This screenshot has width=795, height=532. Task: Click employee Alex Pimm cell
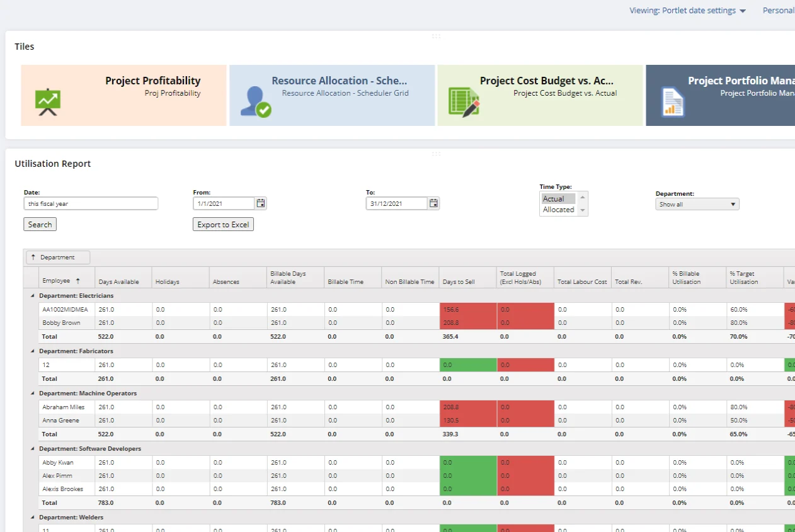click(x=66, y=475)
